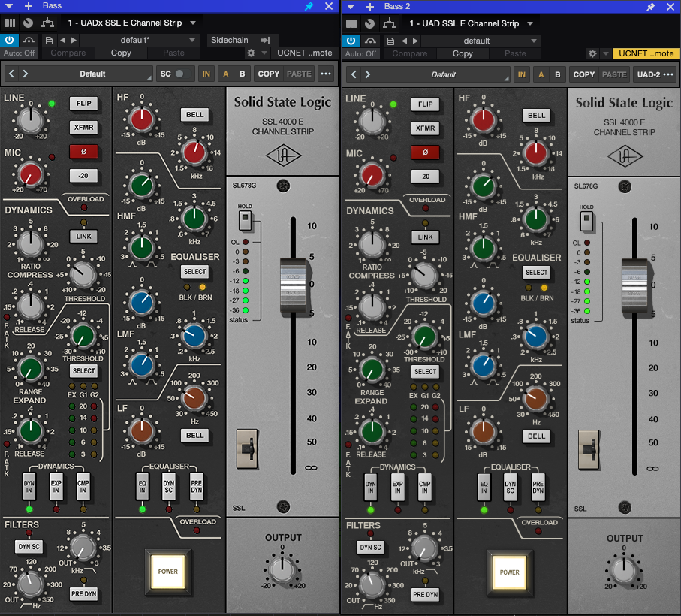Click the sidechain arrow icon in Bass
The image size is (681, 616).
[265, 40]
